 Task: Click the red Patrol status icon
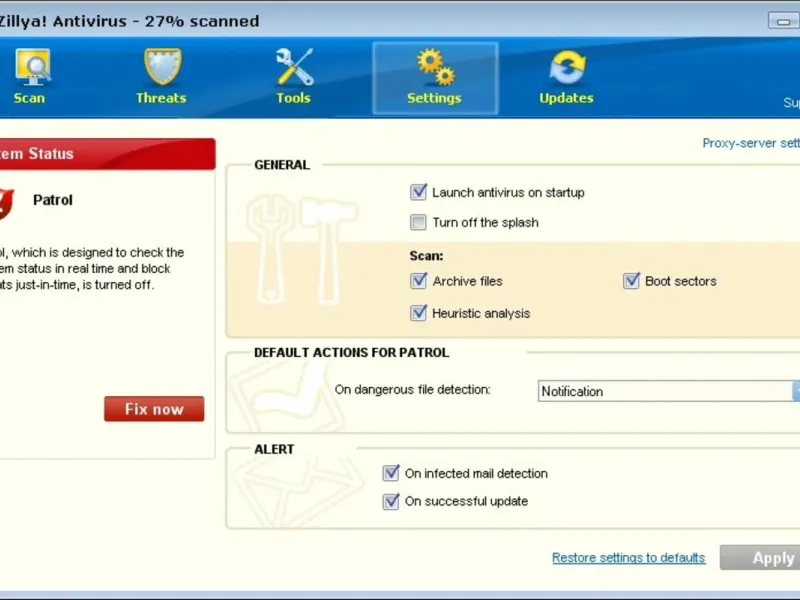coord(6,203)
